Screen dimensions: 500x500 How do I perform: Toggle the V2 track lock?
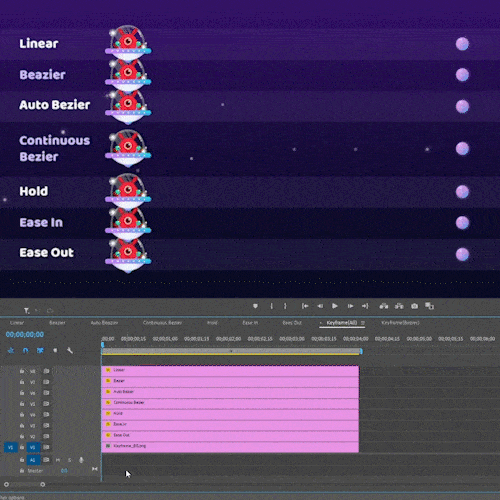(x=22, y=436)
